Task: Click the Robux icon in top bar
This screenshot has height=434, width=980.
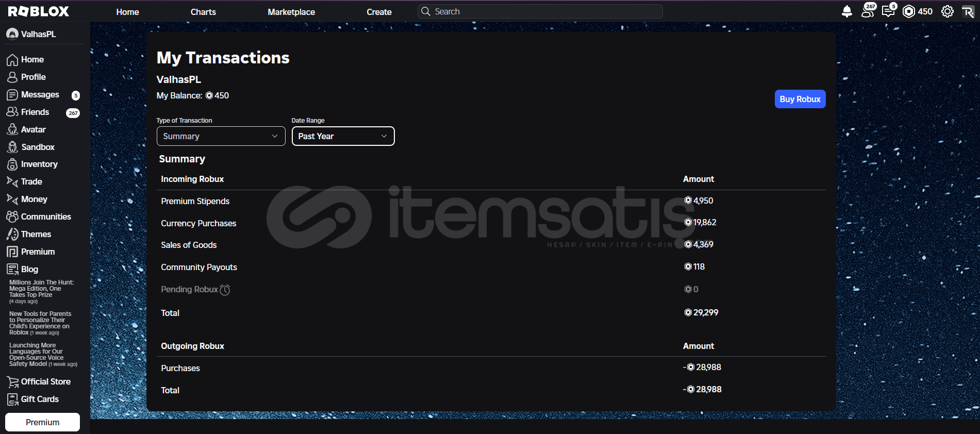Action: pos(909,11)
